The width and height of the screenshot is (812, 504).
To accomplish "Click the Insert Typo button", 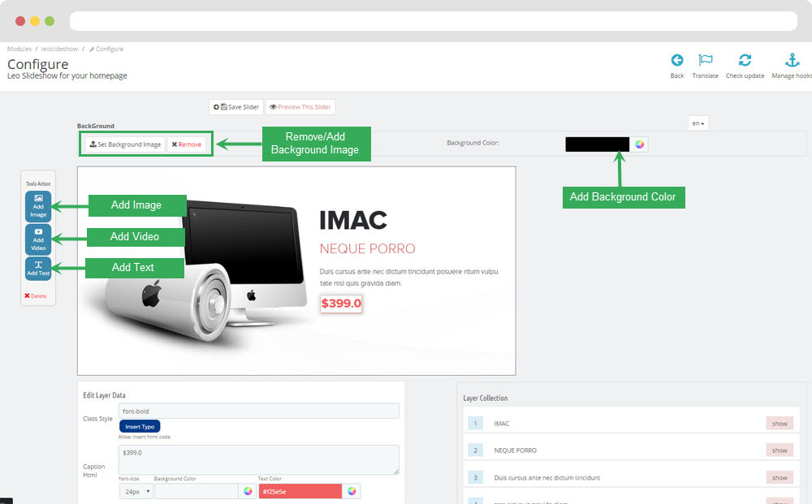I will (x=140, y=426).
